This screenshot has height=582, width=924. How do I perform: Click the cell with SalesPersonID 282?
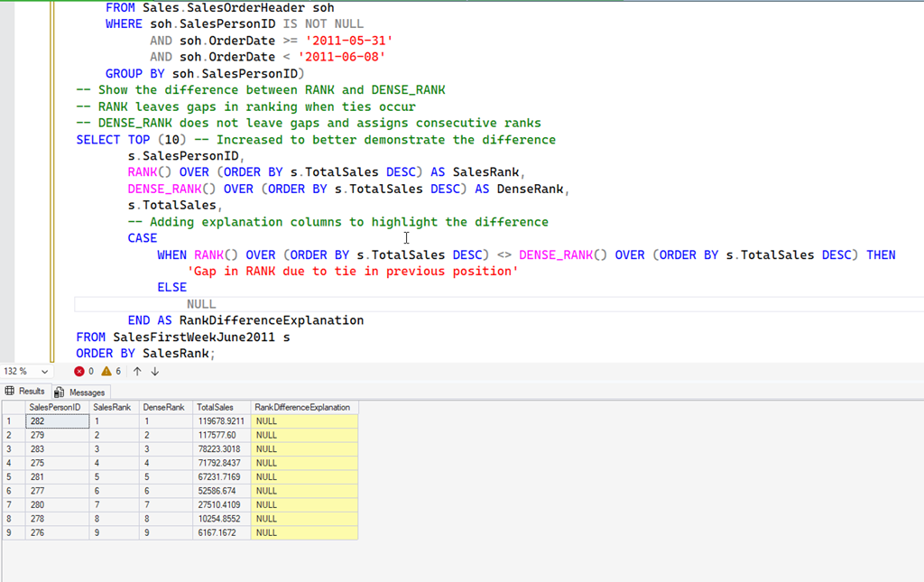pyautogui.click(x=56, y=420)
